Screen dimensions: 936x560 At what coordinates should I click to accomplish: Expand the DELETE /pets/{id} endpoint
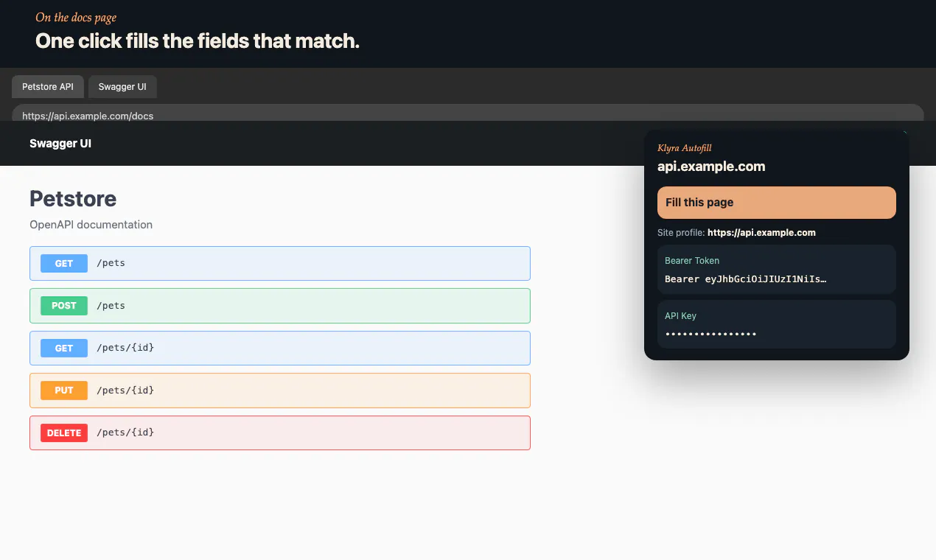point(280,433)
